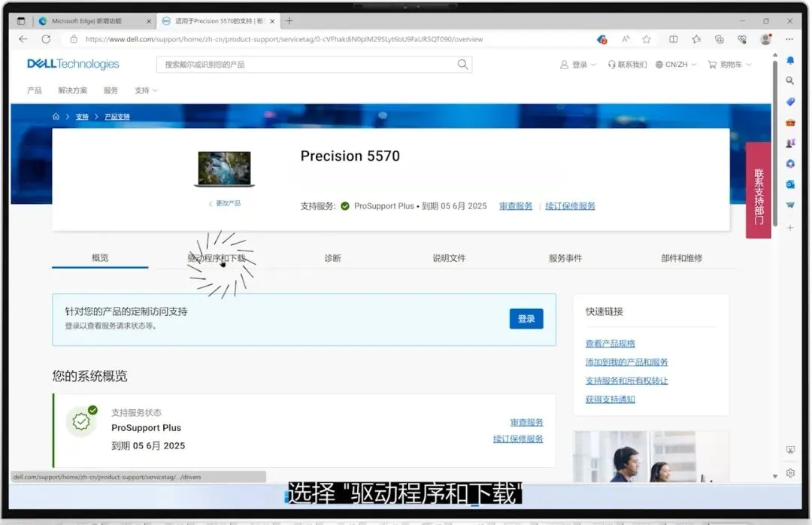Open the Edge sidebar search icon
The width and height of the screenshot is (812, 525).
(791, 80)
